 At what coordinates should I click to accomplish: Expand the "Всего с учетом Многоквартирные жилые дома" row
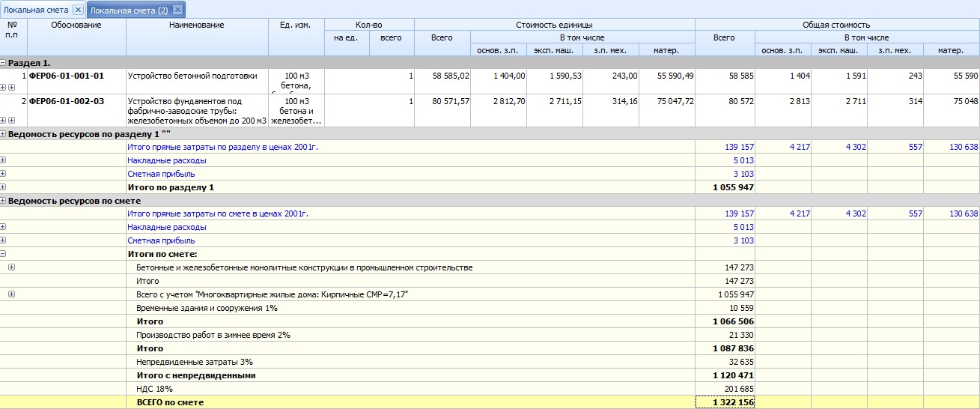[x=11, y=294]
